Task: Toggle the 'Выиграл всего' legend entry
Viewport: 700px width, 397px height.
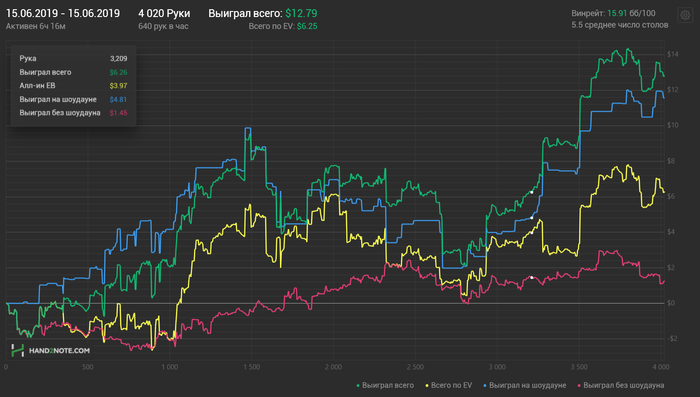Action: point(385,385)
